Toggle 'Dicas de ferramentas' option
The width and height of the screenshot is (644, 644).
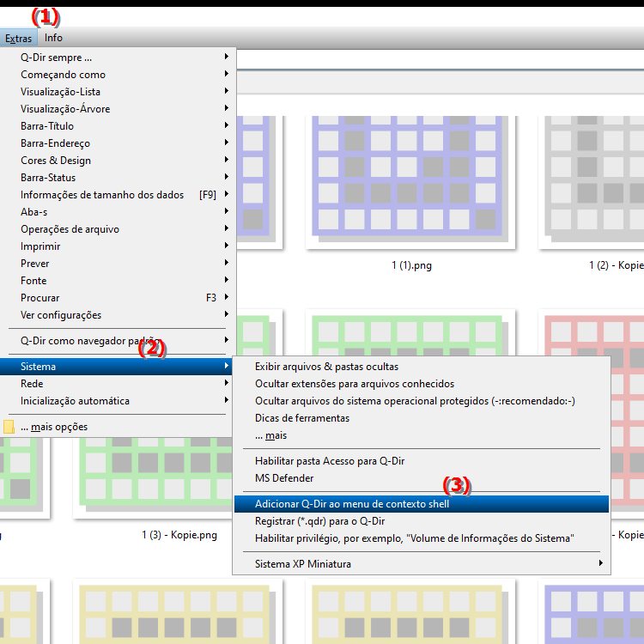point(422,418)
